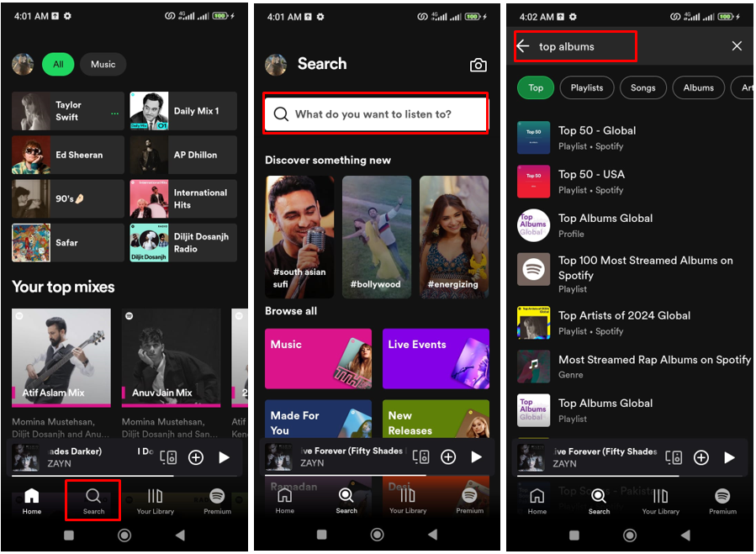This screenshot has width=756, height=554.
Task: Tap the 'What do you want to listen to?' field
Action: coord(375,113)
